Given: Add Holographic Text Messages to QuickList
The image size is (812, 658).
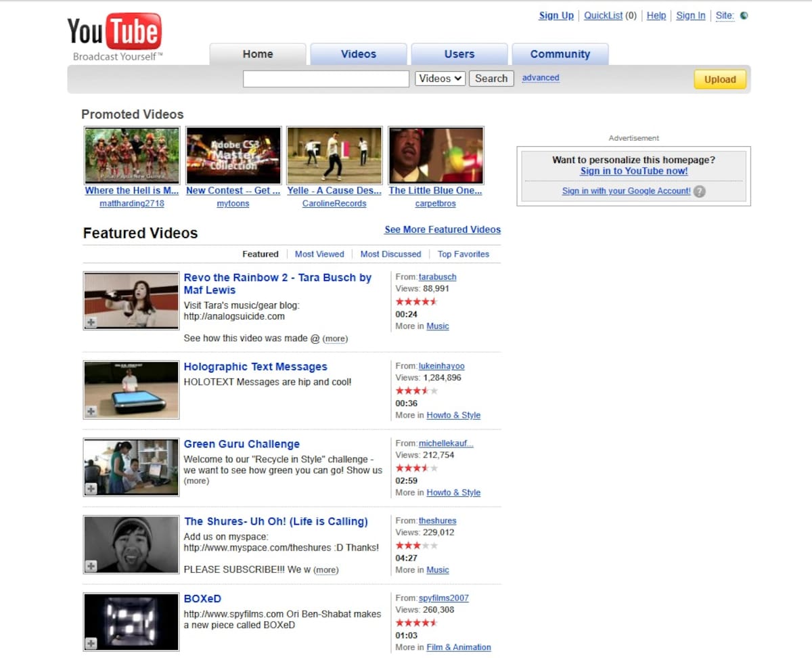Looking at the screenshot, I should pos(91,412).
